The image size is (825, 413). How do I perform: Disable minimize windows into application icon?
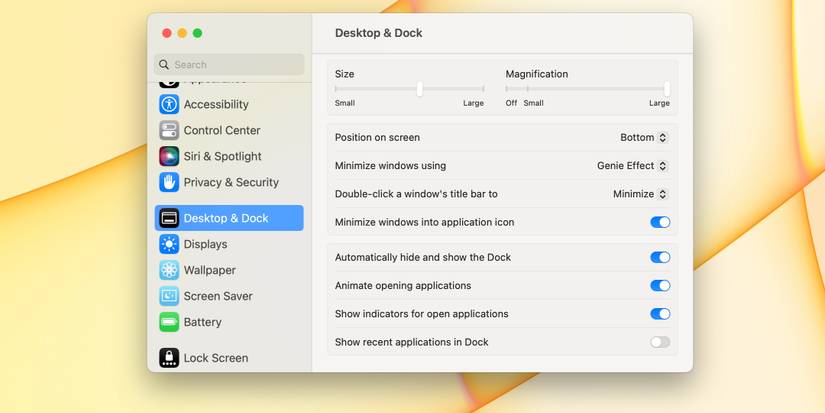[x=660, y=222]
